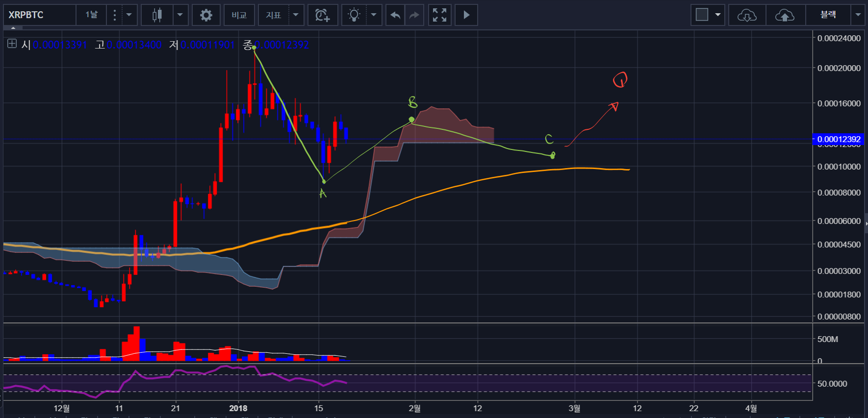Select the 1날 daily interval button
Viewport: 868px width, 418px height.
point(92,15)
